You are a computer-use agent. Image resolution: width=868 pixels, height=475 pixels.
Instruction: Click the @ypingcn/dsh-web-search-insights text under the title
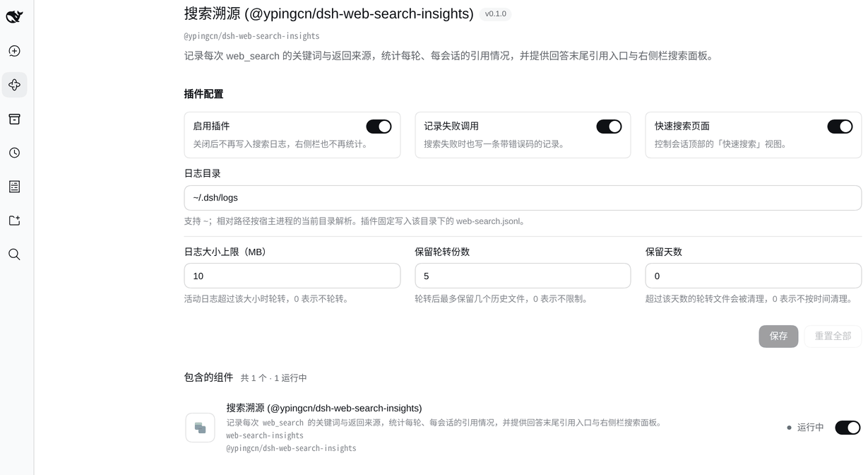[x=251, y=36]
